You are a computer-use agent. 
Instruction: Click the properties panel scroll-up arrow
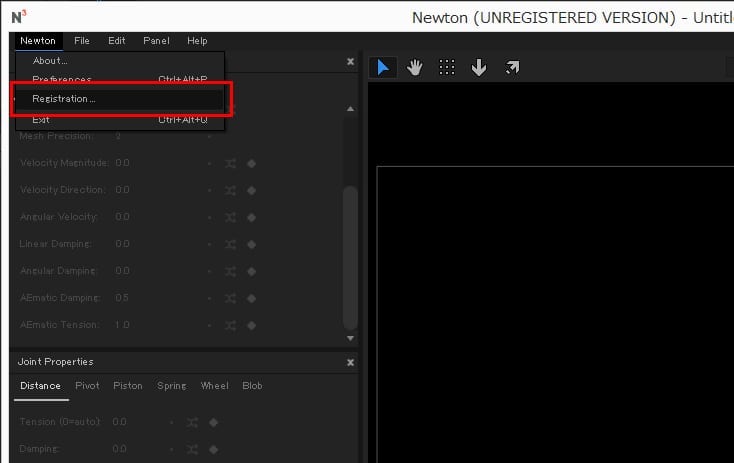[350, 109]
